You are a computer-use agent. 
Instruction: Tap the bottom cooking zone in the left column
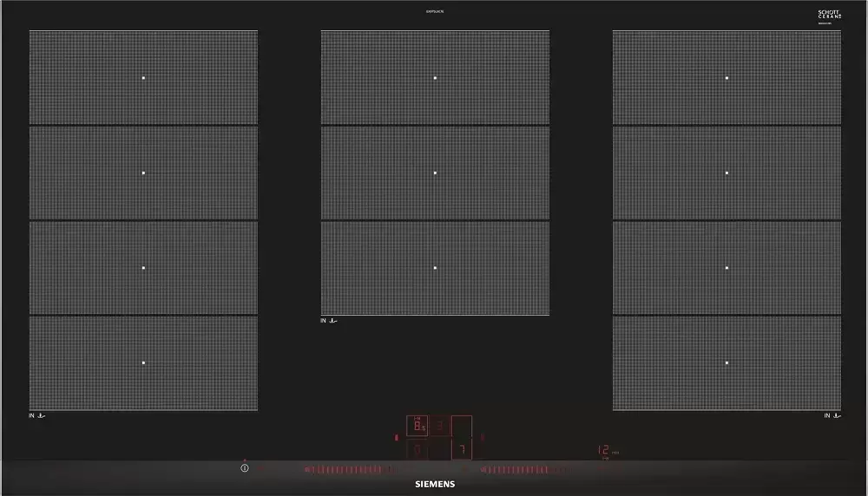pyautogui.click(x=143, y=362)
